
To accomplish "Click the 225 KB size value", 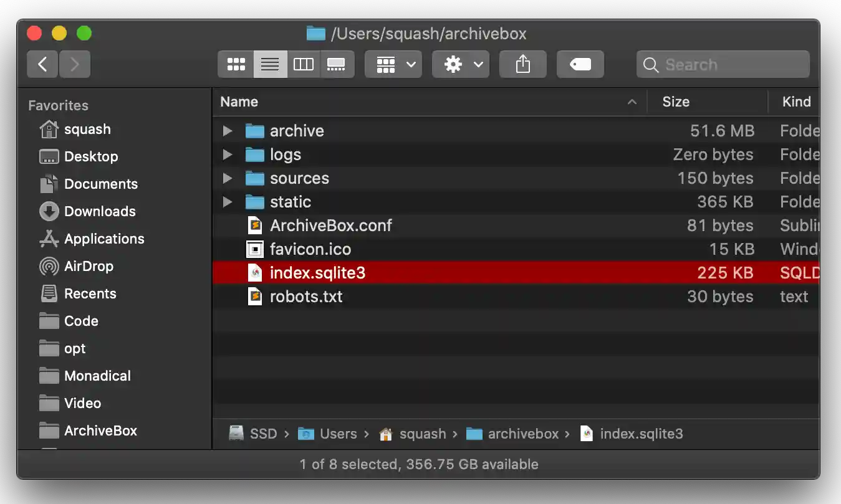I will coord(725,273).
